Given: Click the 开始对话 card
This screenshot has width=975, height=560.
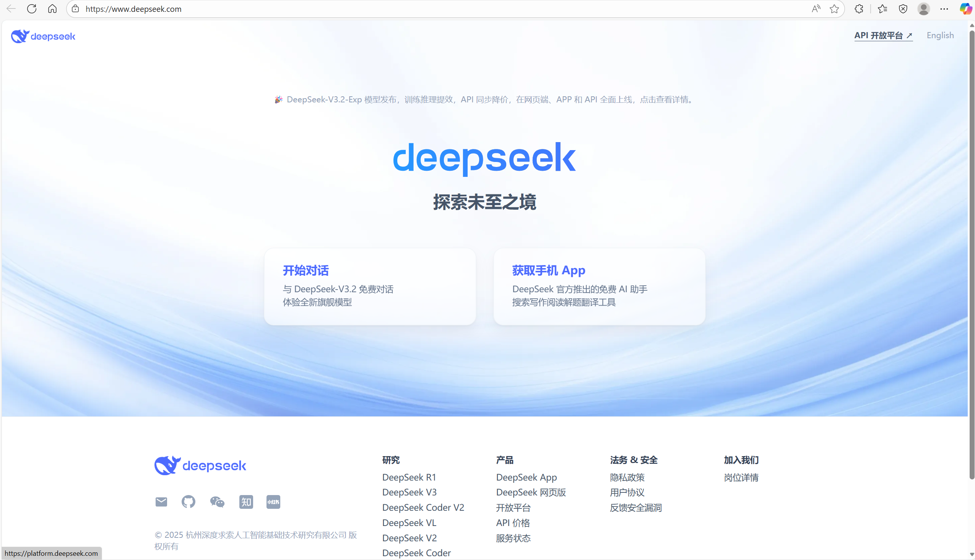Looking at the screenshot, I should [369, 286].
